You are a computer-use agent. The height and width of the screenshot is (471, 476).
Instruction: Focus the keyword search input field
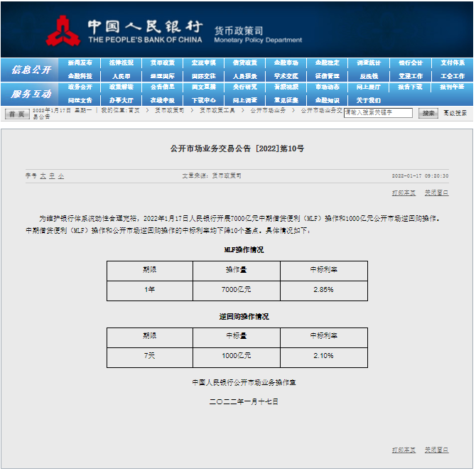point(378,112)
